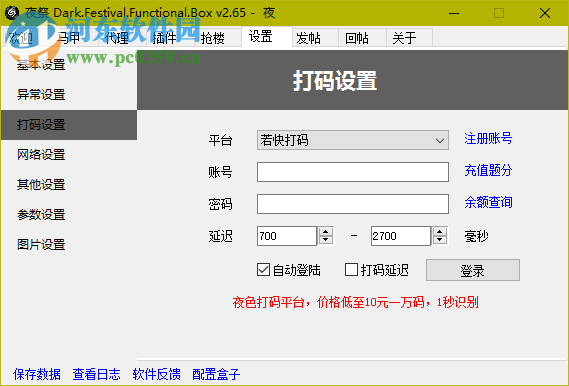The image size is (569, 386).
Task: Click the 密码 input field
Action: click(x=353, y=204)
